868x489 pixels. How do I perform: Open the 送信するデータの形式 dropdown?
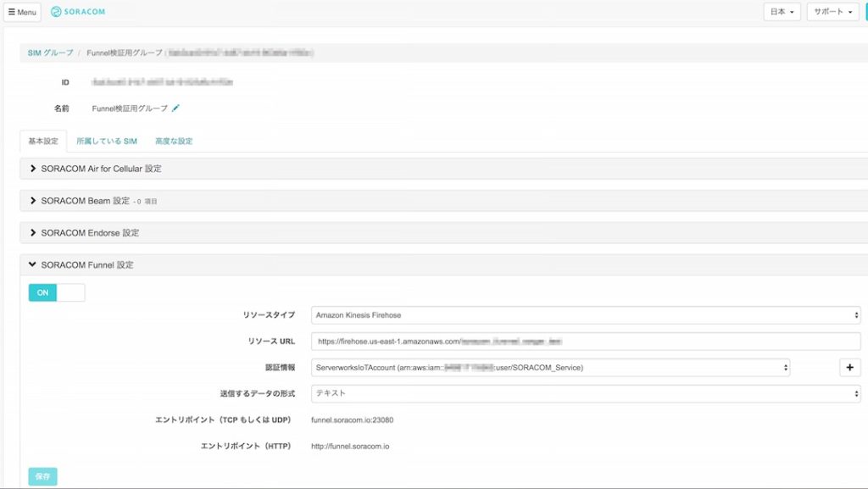pyautogui.click(x=586, y=393)
